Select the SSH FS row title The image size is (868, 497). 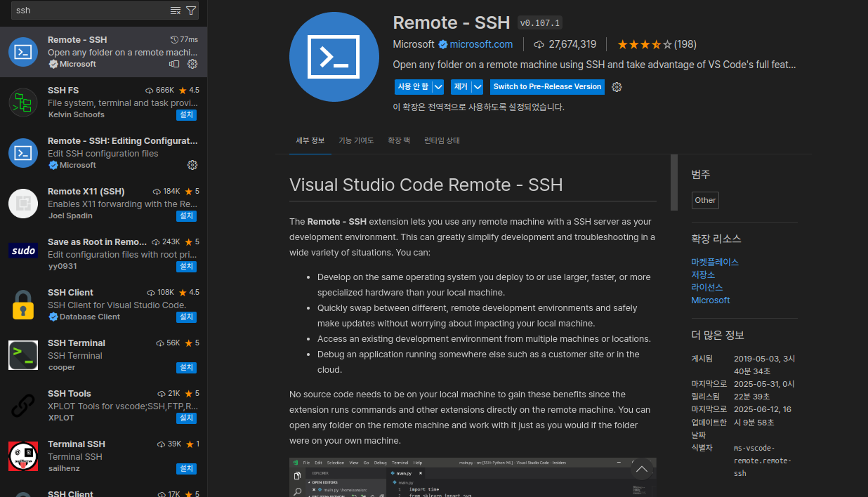63,91
